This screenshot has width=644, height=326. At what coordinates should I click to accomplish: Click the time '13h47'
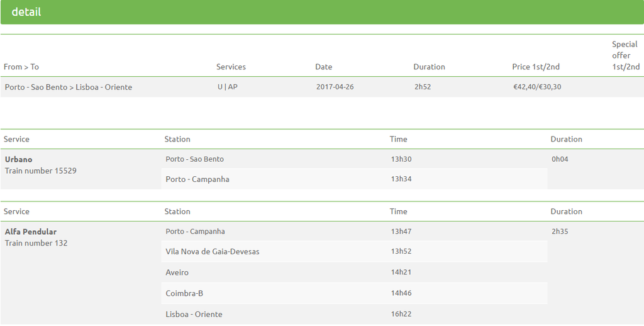coord(401,232)
